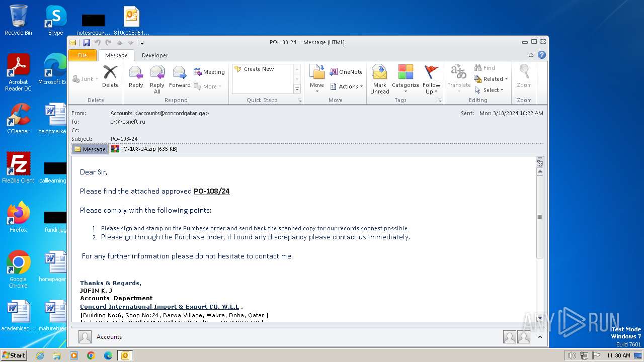The width and height of the screenshot is (644, 362).
Task: Go to next item arrow
Action: [131, 43]
